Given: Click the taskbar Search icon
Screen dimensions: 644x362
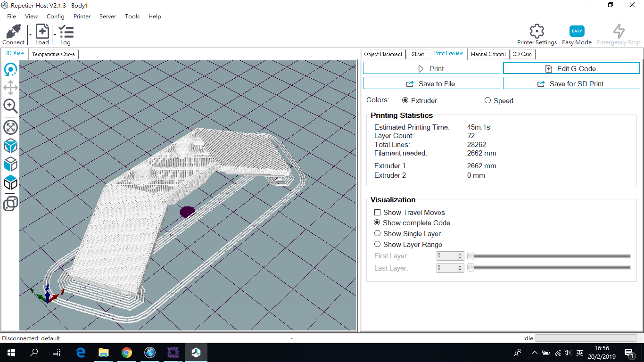Looking at the screenshot, I should tap(34, 352).
